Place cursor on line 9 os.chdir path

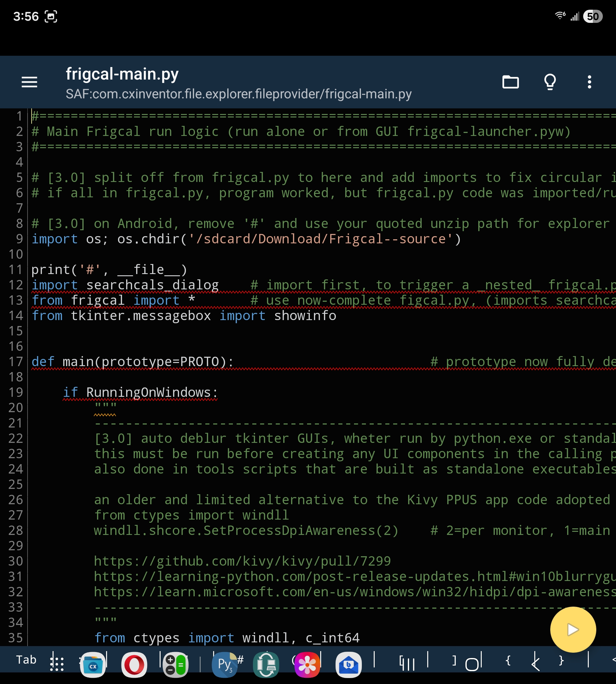320,239
